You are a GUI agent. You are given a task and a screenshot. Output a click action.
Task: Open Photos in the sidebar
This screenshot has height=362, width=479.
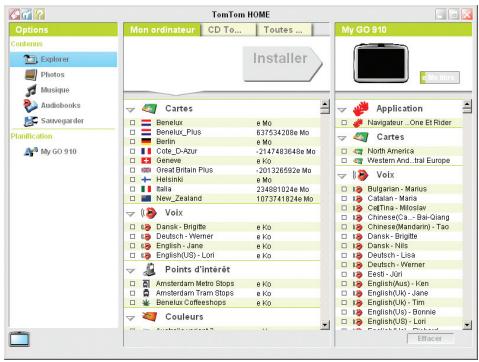coord(52,75)
